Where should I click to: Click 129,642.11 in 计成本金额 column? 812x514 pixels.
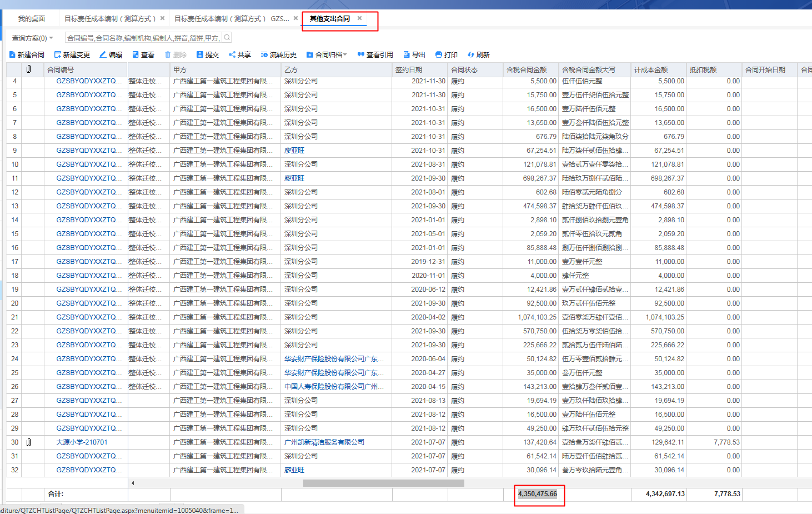point(668,442)
